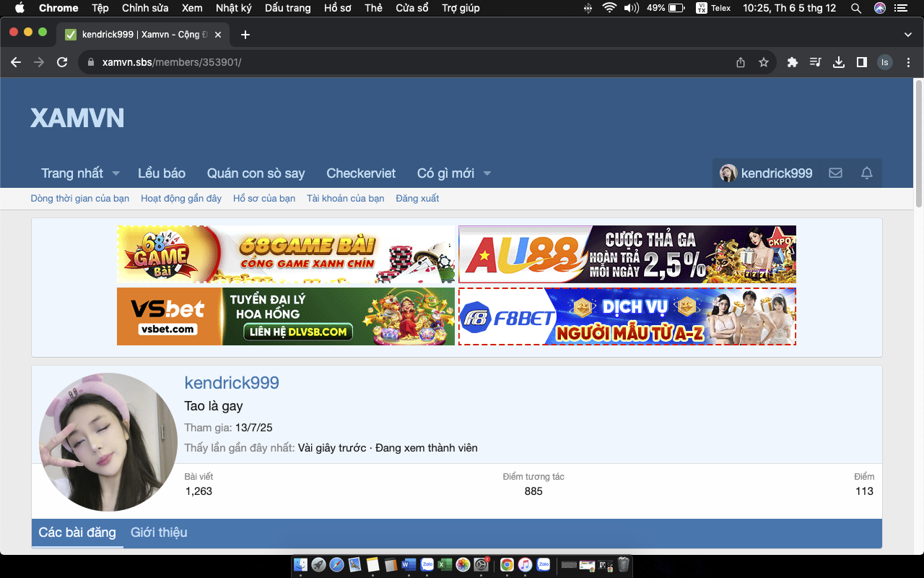Open the Lều báo nav link
924x578 pixels.
point(162,173)
